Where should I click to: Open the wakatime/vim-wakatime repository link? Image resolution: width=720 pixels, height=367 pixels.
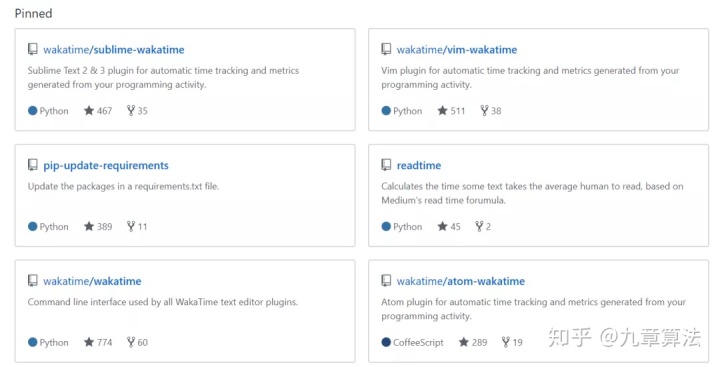coord(457,50)
